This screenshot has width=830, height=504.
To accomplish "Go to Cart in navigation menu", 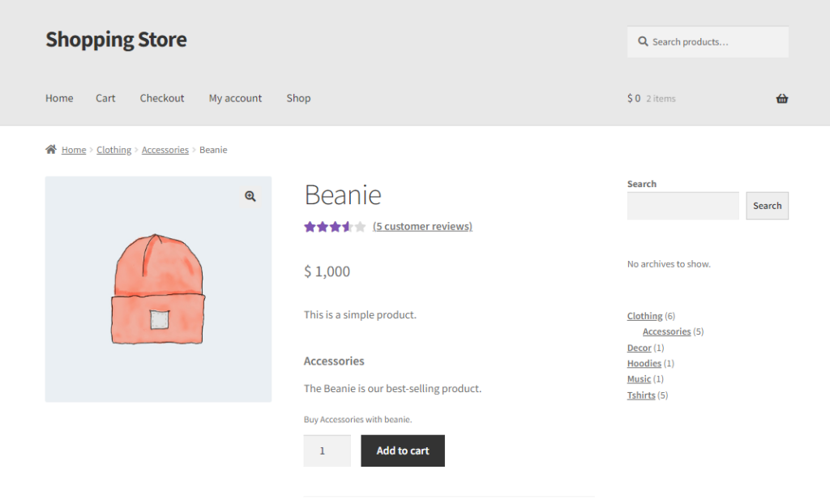I will [x=105, y=98].
